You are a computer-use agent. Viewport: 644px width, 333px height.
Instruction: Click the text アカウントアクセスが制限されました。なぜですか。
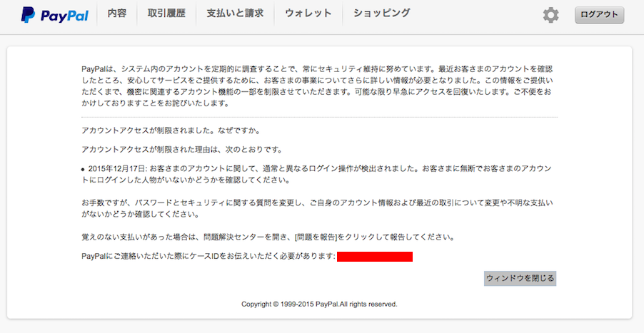click(171, 130)
